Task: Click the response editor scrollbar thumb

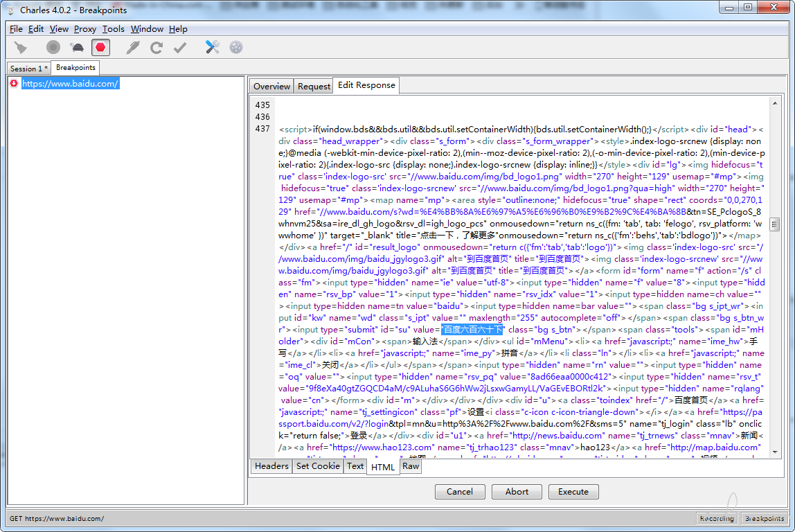Action: 775,224
